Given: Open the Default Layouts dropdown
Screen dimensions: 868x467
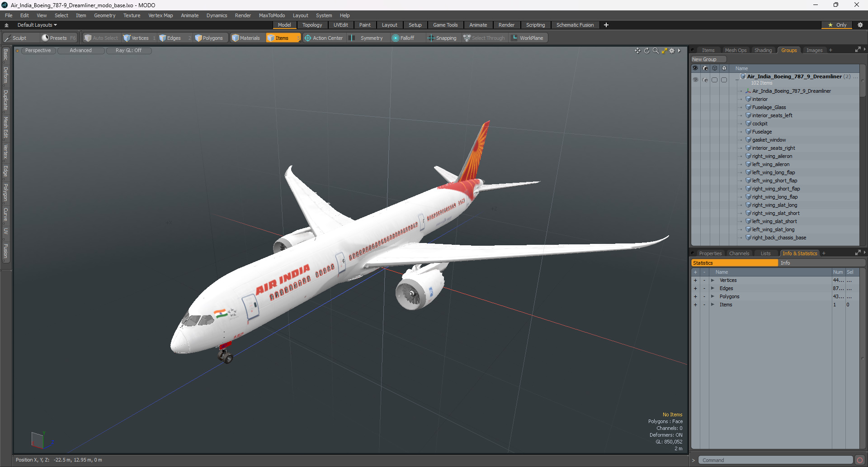Looking at the screenshot, I should click(x=37, y=25).
